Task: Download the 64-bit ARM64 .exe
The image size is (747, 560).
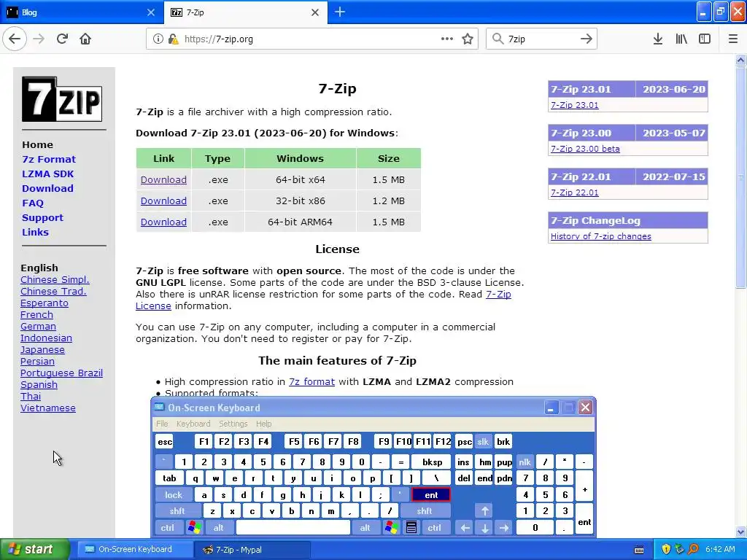Action: [163, 222]
